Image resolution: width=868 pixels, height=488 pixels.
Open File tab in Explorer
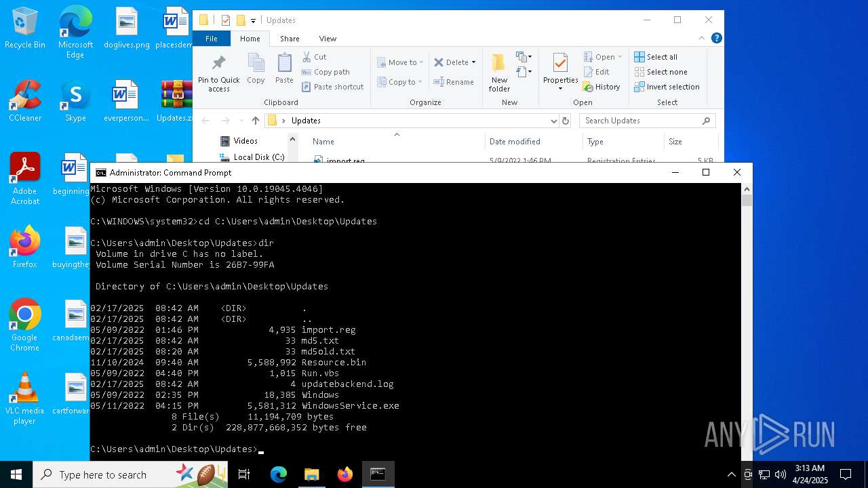coord(212,39)
